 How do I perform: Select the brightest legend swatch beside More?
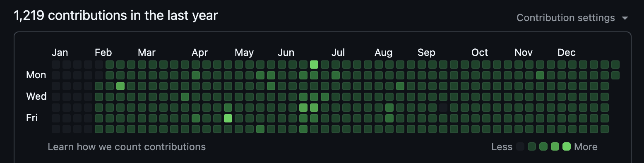(x=567, y=146)
